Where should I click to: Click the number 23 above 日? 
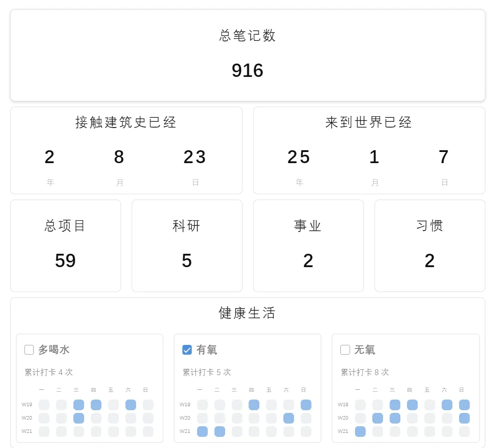pyautogui.click(x=195, y=157)
